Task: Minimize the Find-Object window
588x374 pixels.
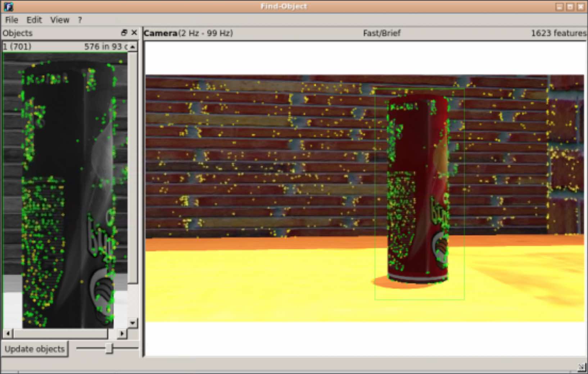Action: pos(559,6)
